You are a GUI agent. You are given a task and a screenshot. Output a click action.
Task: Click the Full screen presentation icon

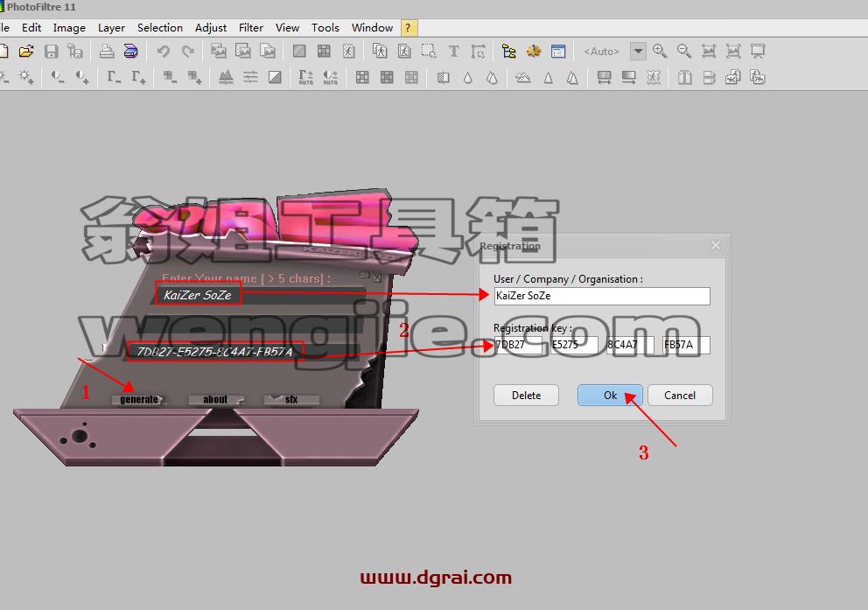tap(758, 52)
